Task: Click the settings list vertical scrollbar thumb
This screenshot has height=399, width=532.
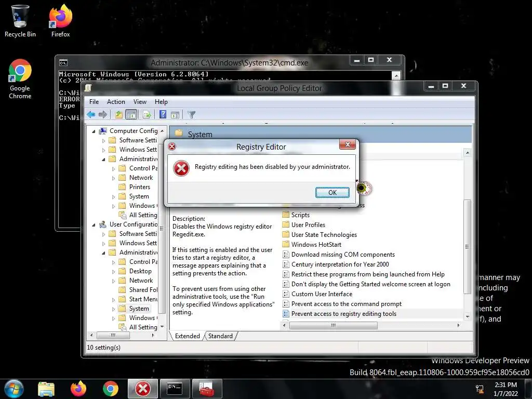Action: pos(467,247)
